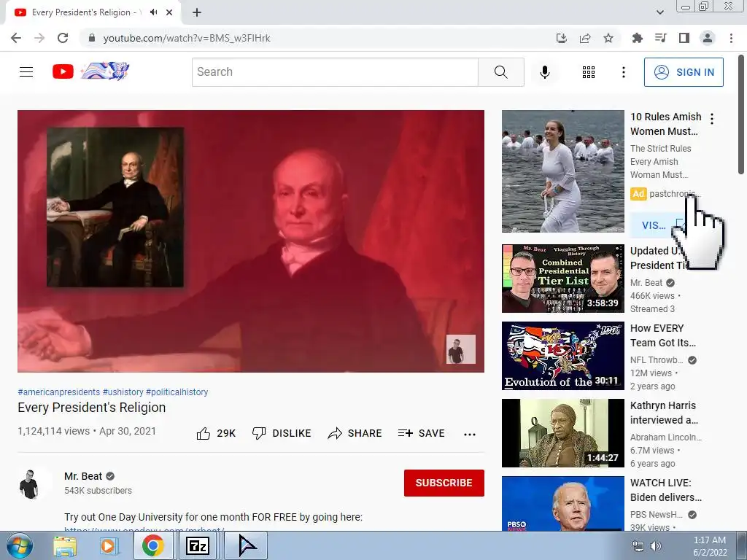
Task: Click 'How EVERY Team Got Its...' title
Action: click(x=662, y=335)
